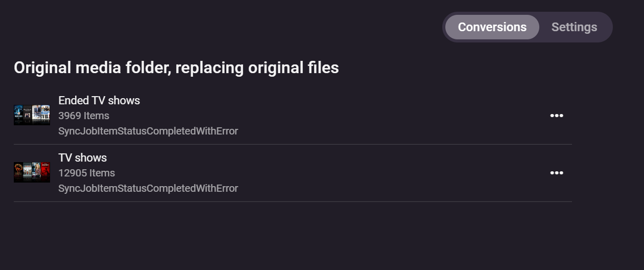Click the 'Original media folder' section heading
Image resolution: width=644 pixels, height=270 pixels.
(x=176, y=67)
